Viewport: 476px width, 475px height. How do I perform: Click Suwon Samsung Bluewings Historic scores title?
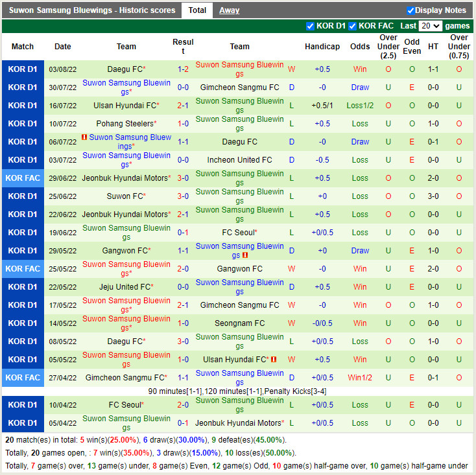pos(92,10)
